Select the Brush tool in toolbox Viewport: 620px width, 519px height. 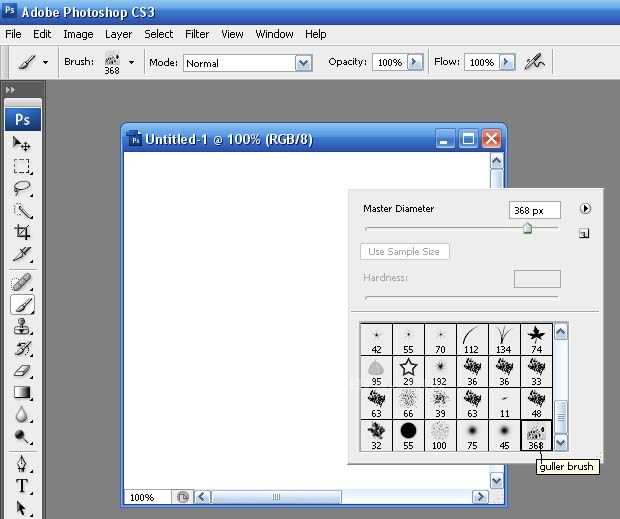23,305
